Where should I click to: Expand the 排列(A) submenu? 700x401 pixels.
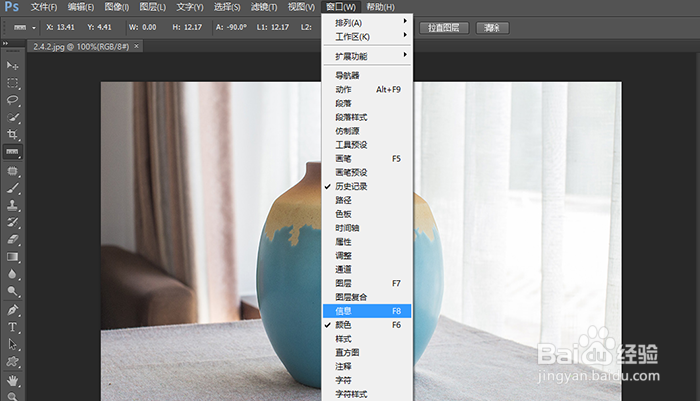tap(367, 23)
